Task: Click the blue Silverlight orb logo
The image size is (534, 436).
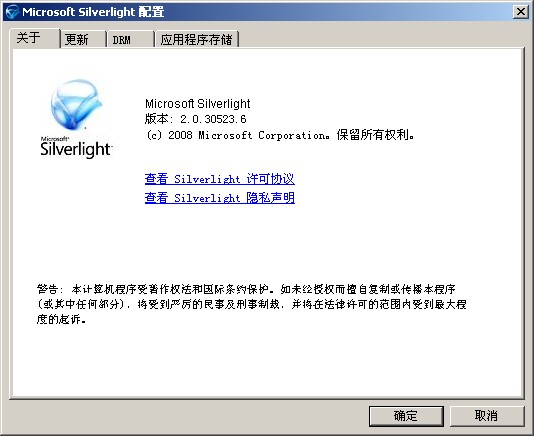Action: point(76,105)
